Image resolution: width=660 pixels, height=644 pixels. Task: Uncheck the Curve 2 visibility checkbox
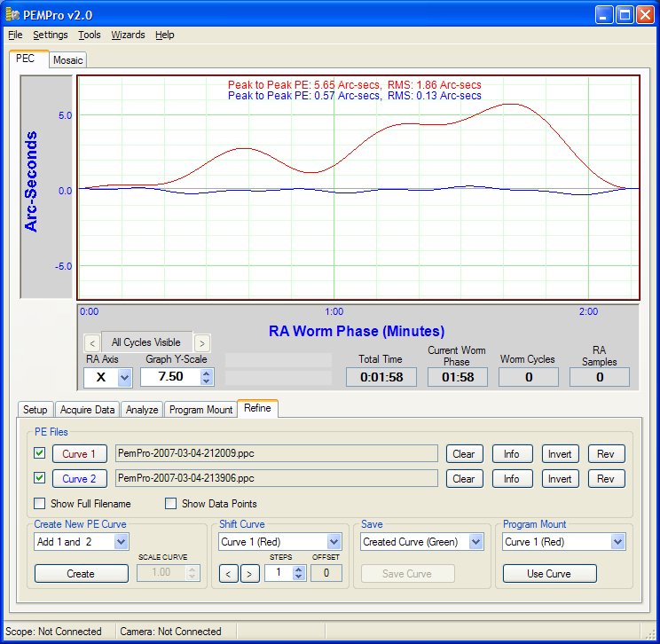[x=40, y=478]
